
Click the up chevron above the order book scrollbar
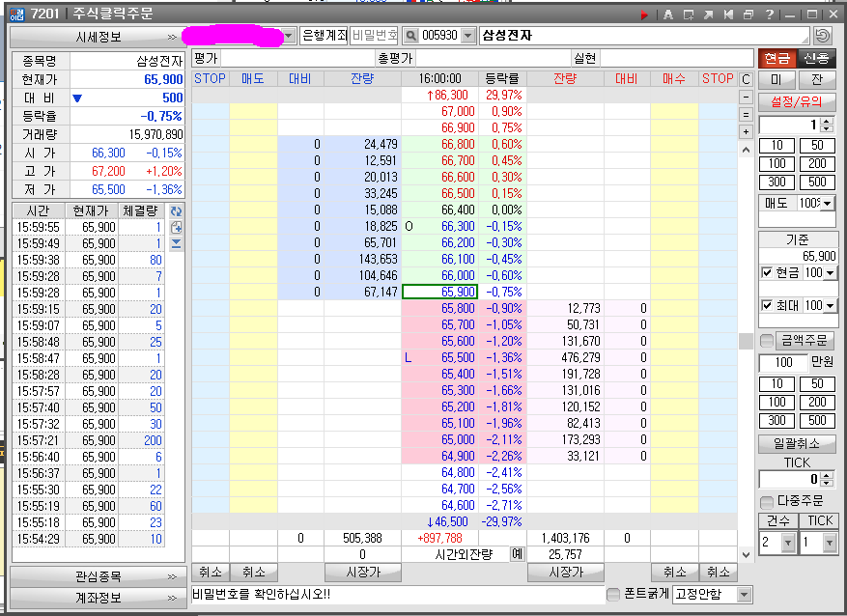(x=746, y=150)
